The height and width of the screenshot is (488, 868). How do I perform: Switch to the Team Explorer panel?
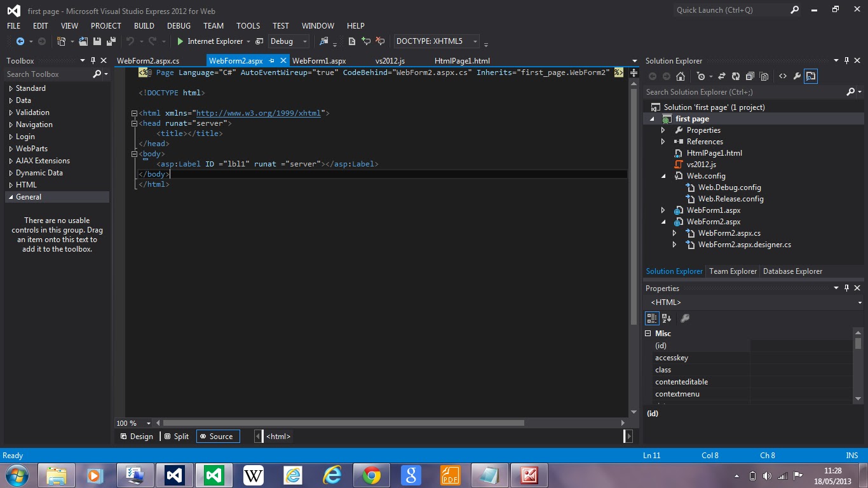(x=733, y=271)
